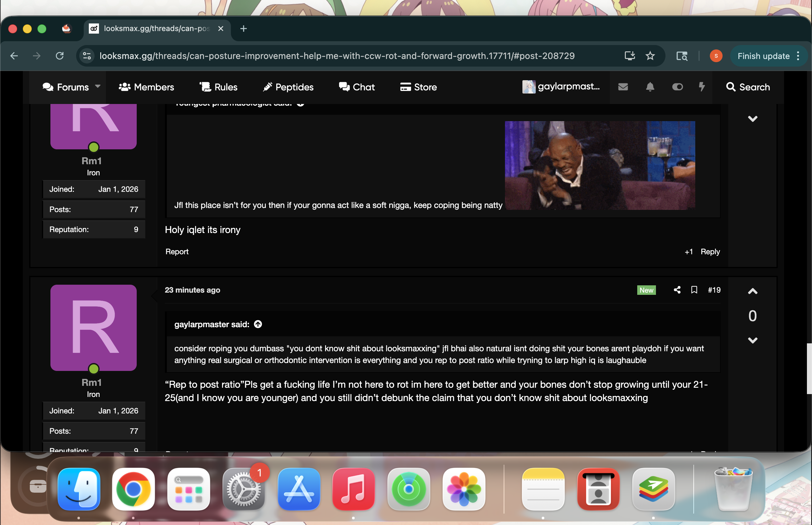Downvote post #19
Screen dimensions: 812x525
(x=753, y=340)
